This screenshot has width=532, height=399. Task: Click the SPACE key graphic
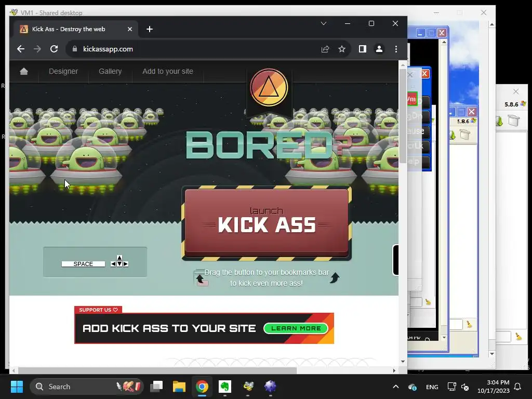click(x=83, y=263)
